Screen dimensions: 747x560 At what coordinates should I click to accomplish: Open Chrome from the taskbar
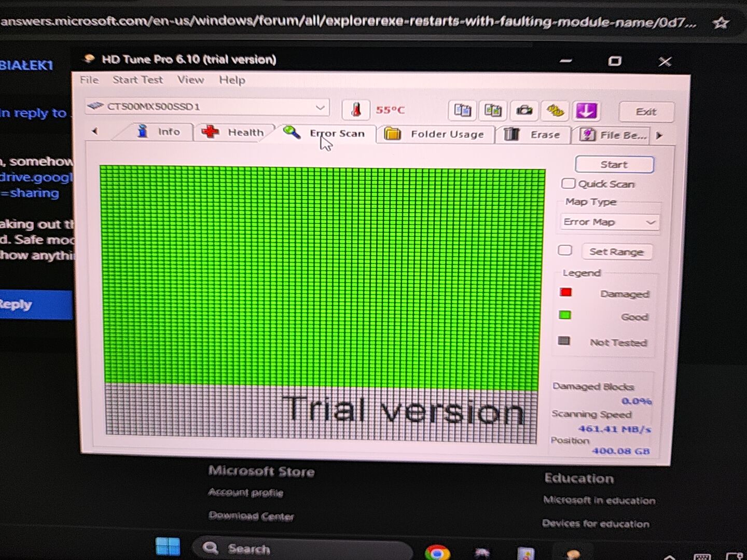[x=437, y=553]
